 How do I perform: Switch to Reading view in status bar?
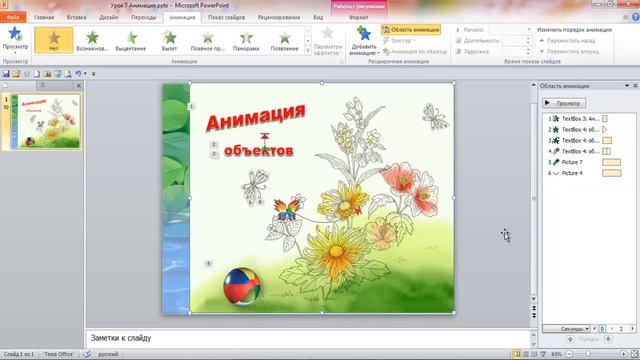pos(534,354)
